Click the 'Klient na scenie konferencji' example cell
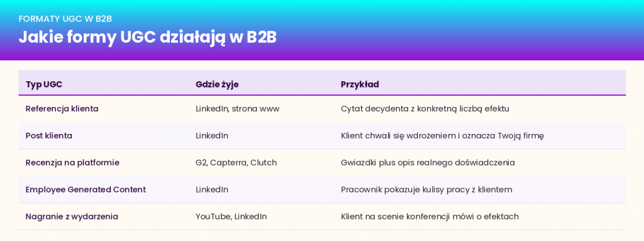Image resolution: width=644 pixels, height=241 pixels. point(430,216)
